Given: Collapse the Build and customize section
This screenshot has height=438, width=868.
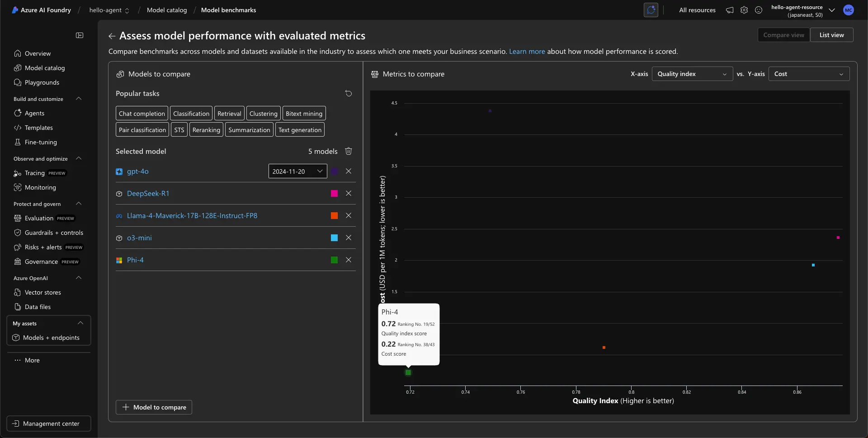Looking at the screenshot, I should tap(79, 99).
